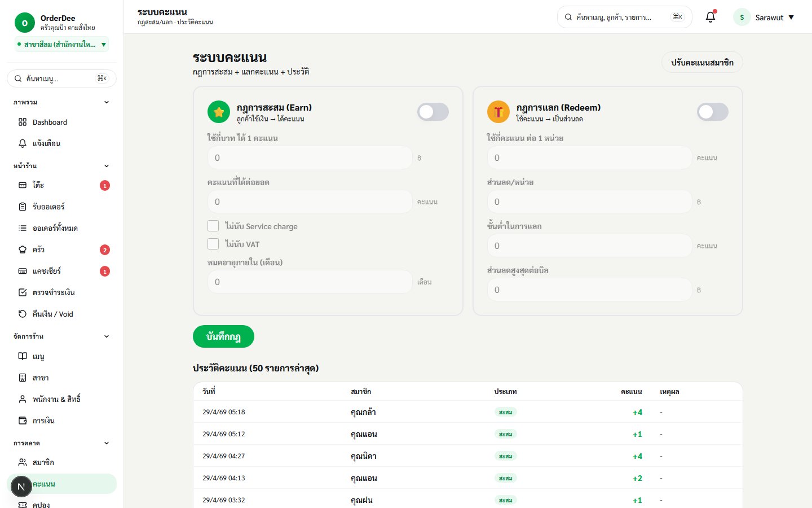Open the ออเดอร์ทั้งหมด menu item
The width and height of the screenshot is (812, 508).
coord(61,228)
